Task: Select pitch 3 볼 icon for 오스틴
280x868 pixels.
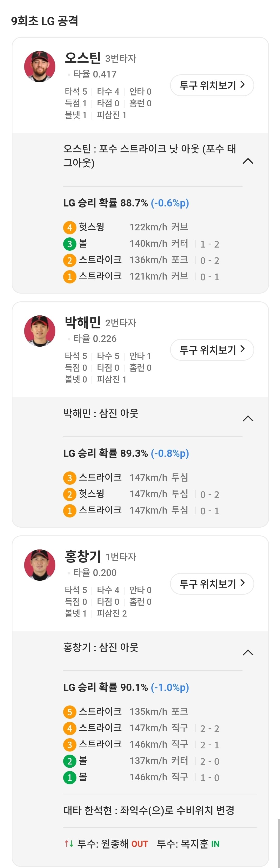Action: (x=69, y=244)
